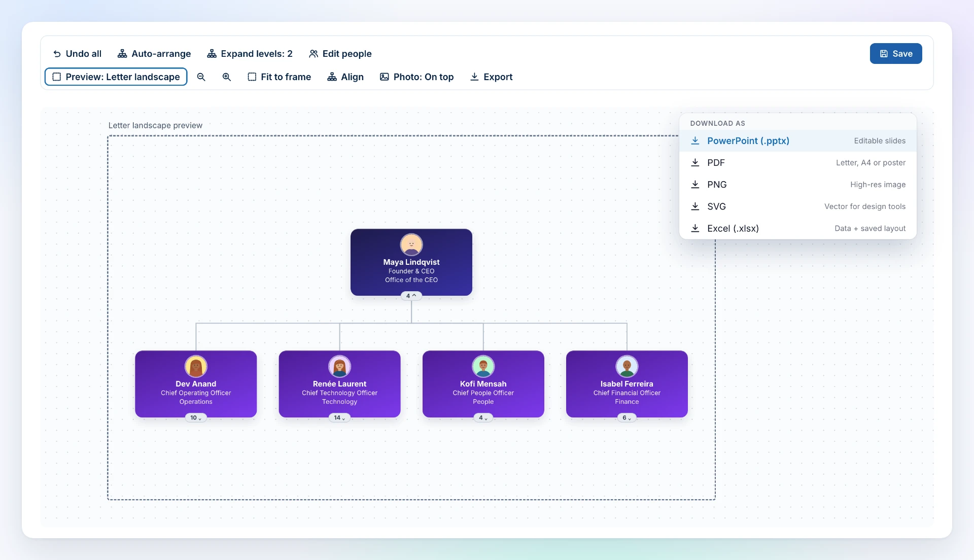974x560 pixels.
Task: Click "Chief Financial Officer" text
Action: tap(627, 393)
